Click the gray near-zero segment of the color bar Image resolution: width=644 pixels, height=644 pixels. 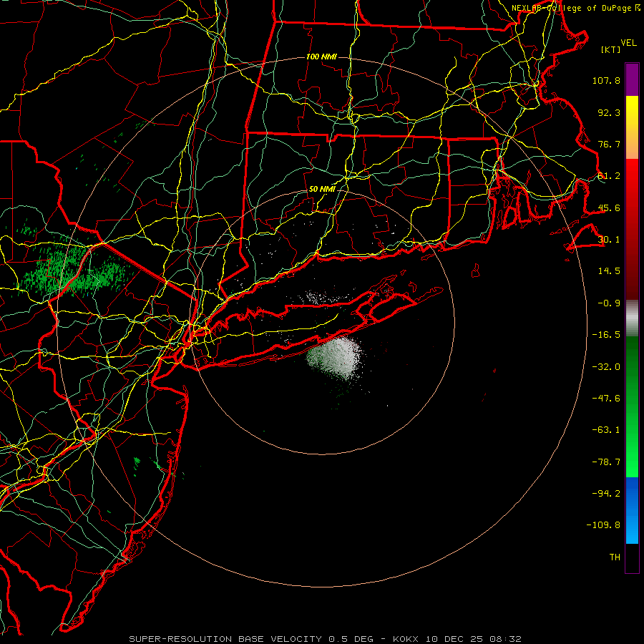point(632,318)
